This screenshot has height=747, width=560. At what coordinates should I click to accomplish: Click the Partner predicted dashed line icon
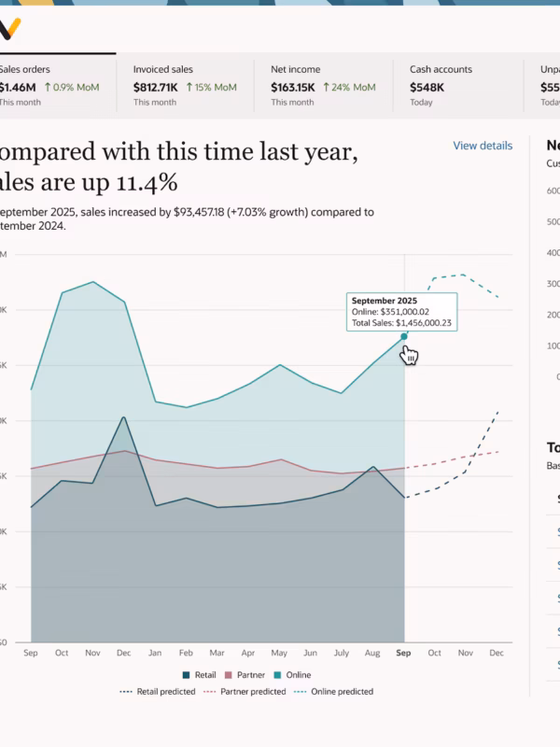click(209, 692)
